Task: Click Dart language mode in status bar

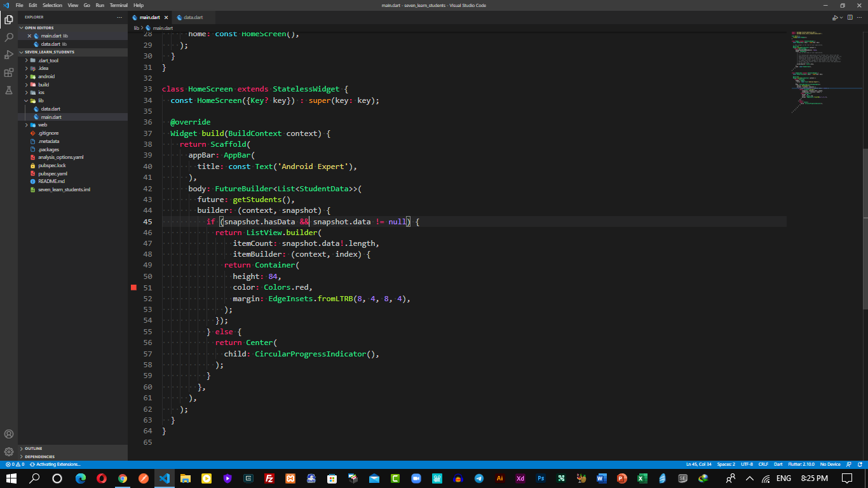Action: (778, 464)
